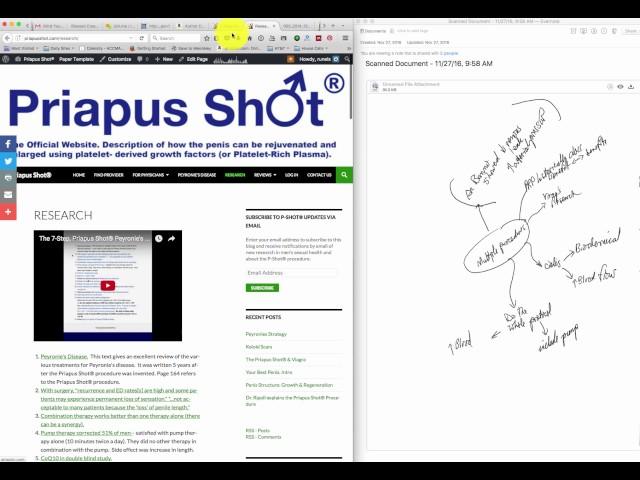Click the Watch Later clock icon on the video

(158, 238)
